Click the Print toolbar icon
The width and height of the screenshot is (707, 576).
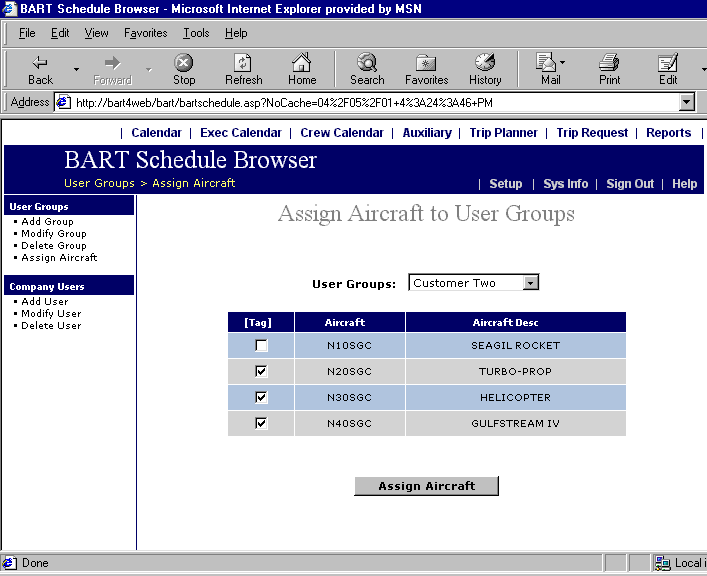609,63
